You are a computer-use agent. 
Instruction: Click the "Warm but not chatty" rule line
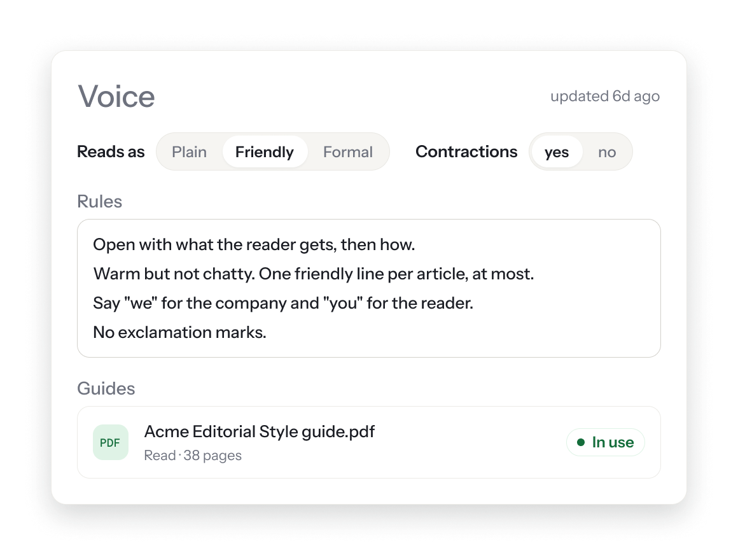click(314, 274)
